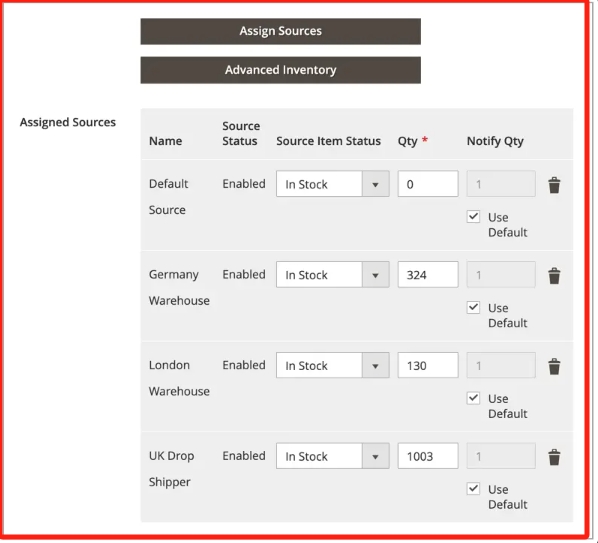Click the Assign Sources button
Viewport: 598px width, 543px height.
[281, 31]
